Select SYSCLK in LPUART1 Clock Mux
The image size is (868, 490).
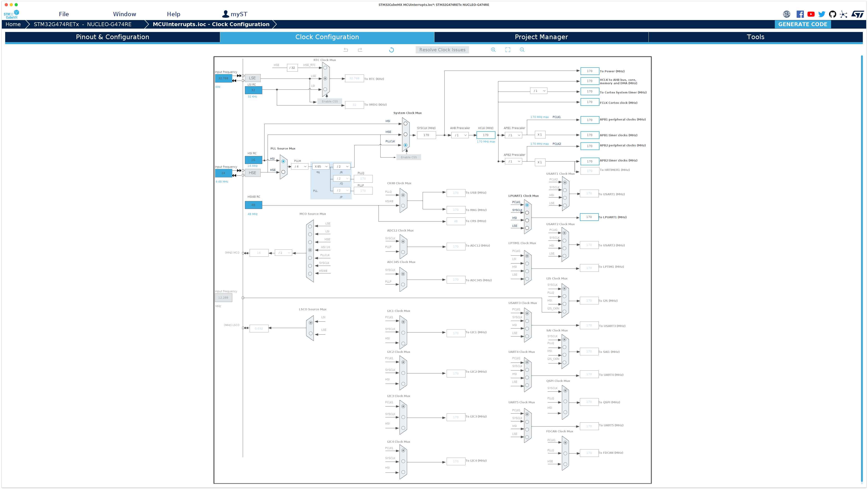tap(527, 213)
